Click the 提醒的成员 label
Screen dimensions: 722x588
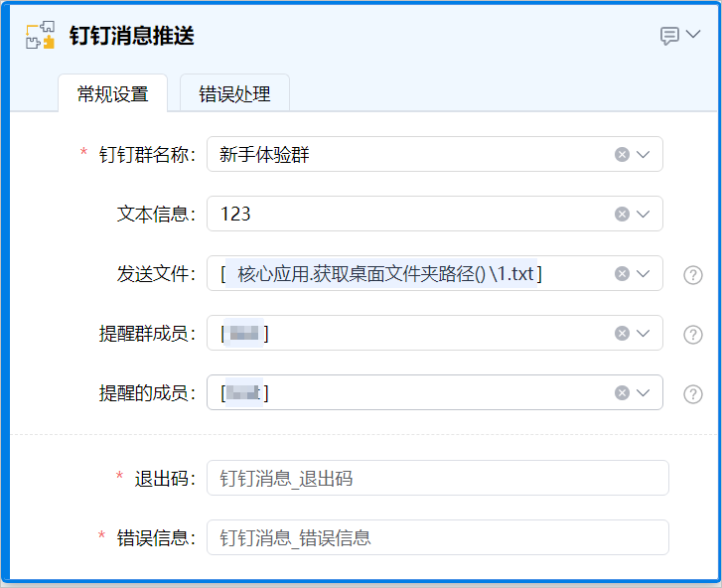[x=147, y=393]
